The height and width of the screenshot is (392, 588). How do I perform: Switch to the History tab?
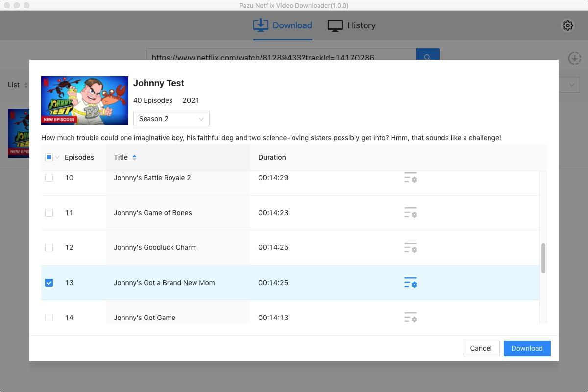(x=351, y=25)
